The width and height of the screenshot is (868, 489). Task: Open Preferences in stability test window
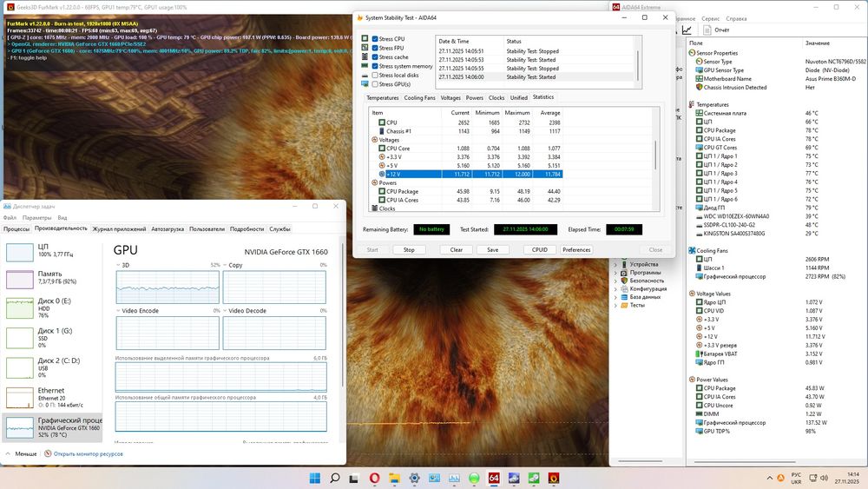coord(576,250)
